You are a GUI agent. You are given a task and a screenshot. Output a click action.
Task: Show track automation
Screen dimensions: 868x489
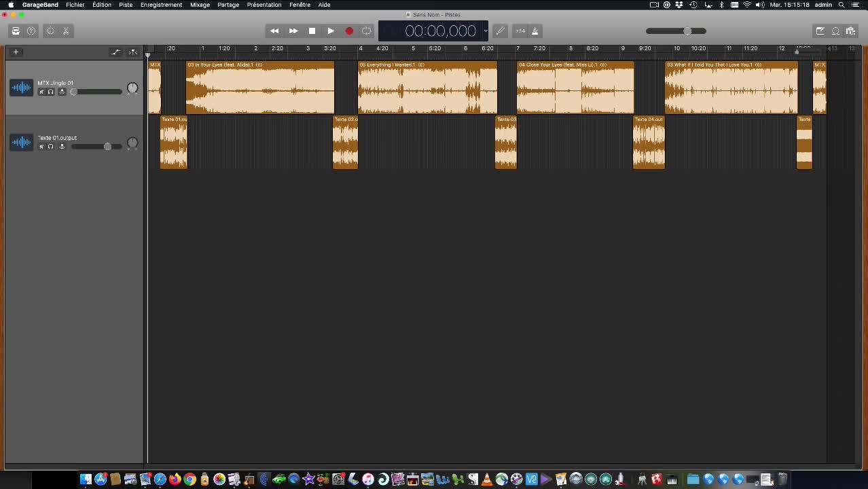[115, 52]
